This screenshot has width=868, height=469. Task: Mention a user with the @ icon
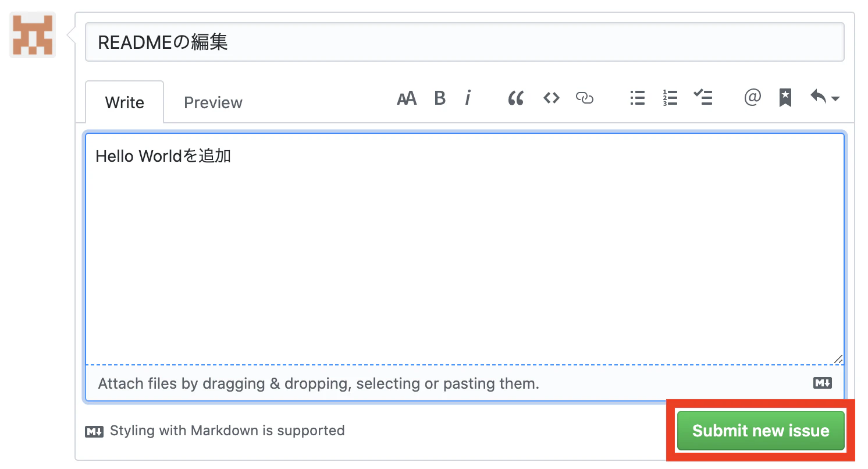(x=752, y=97)
